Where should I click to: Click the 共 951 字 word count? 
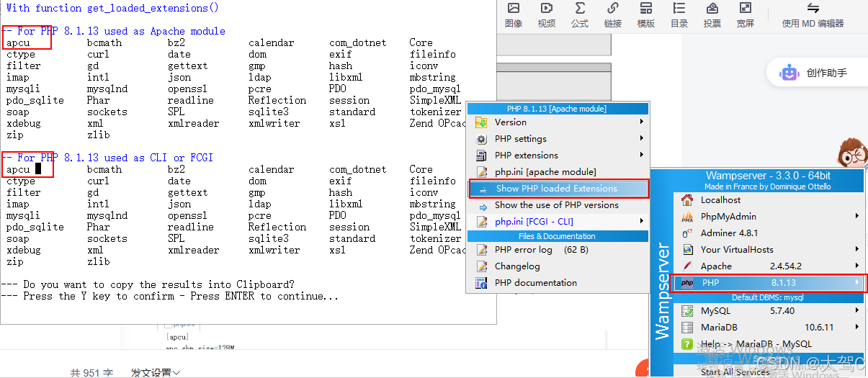point(92,372)
